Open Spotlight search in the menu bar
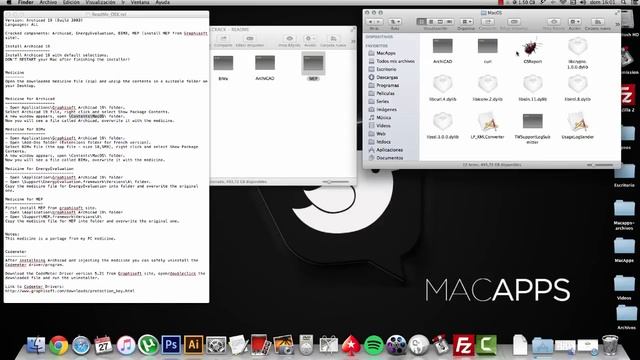This screenshot has height=360, width=640. point(624,2)
